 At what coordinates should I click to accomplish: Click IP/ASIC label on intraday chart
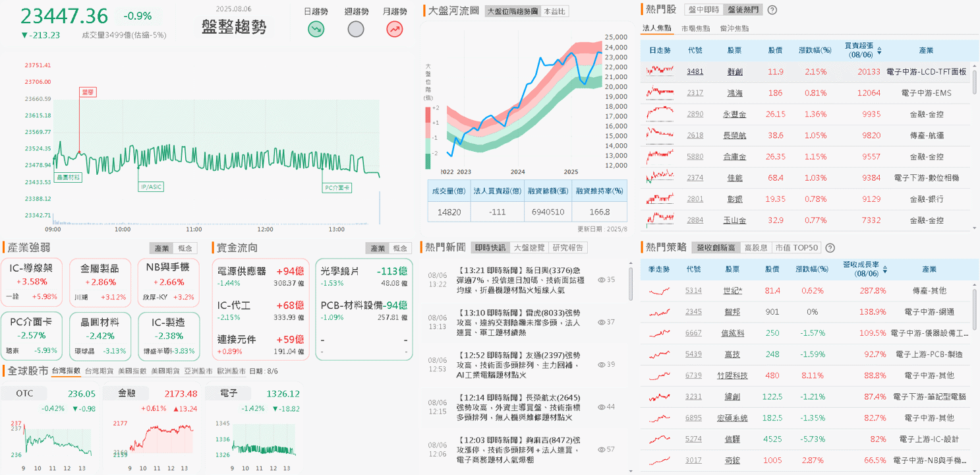[152, 187]
